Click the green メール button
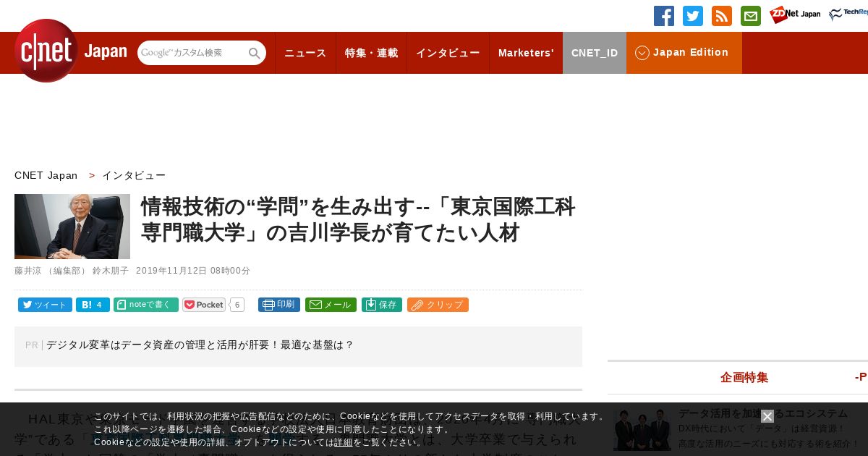The image size is (868, 456). click(x=331, y=305)
